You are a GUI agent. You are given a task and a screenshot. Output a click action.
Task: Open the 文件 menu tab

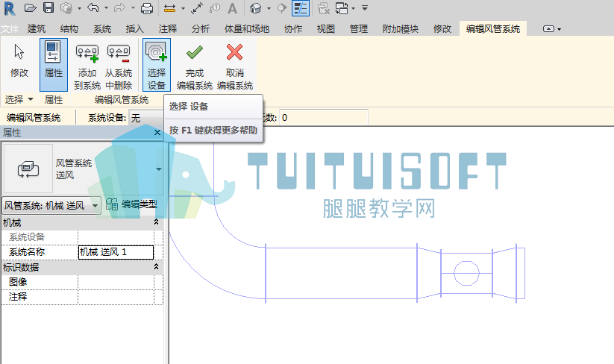10,29
